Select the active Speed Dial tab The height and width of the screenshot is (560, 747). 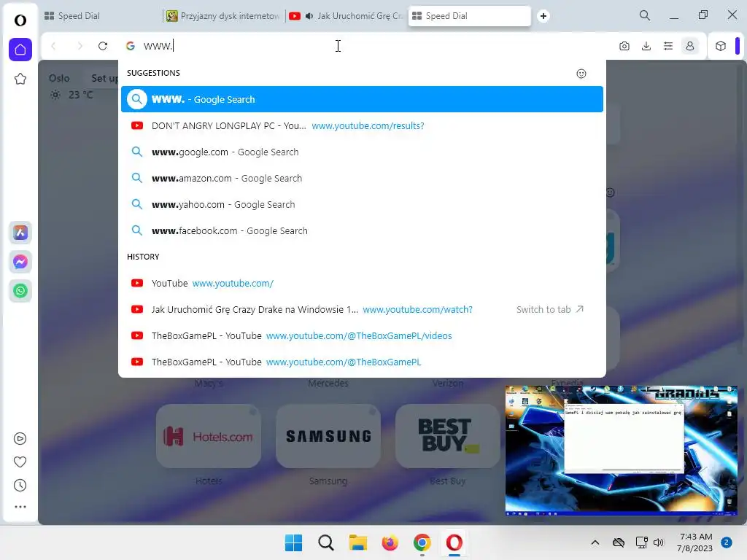[469, 16]
